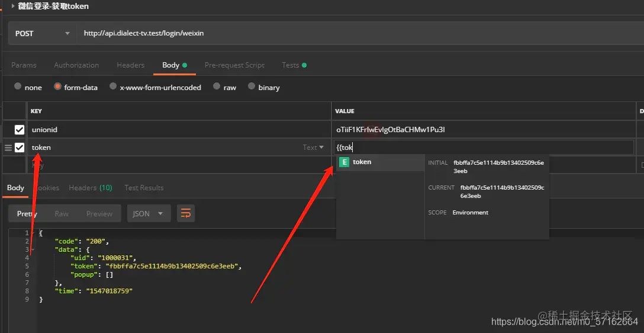Switch to Raw response view
Viewport: 644px width, 333px height.
62,214
